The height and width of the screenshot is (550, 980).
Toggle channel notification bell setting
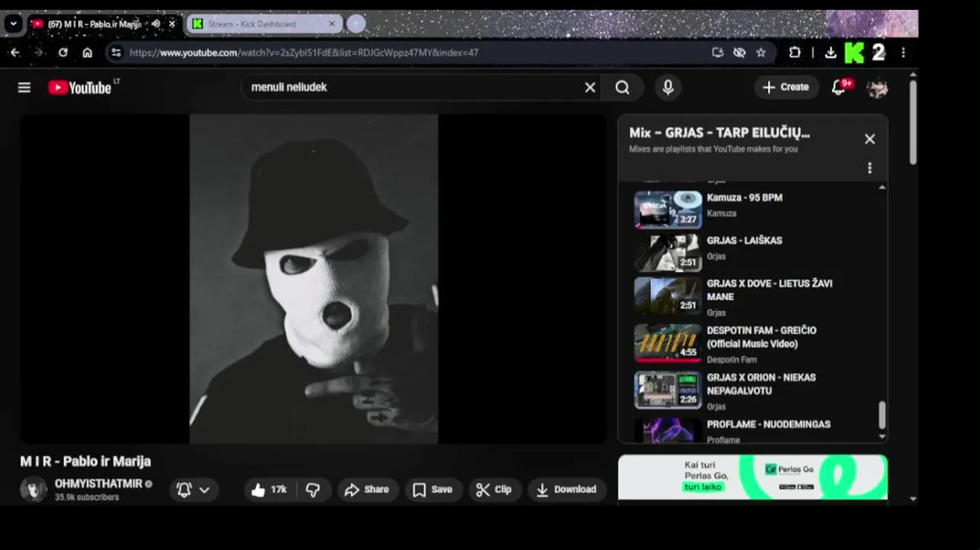(184, 490)
